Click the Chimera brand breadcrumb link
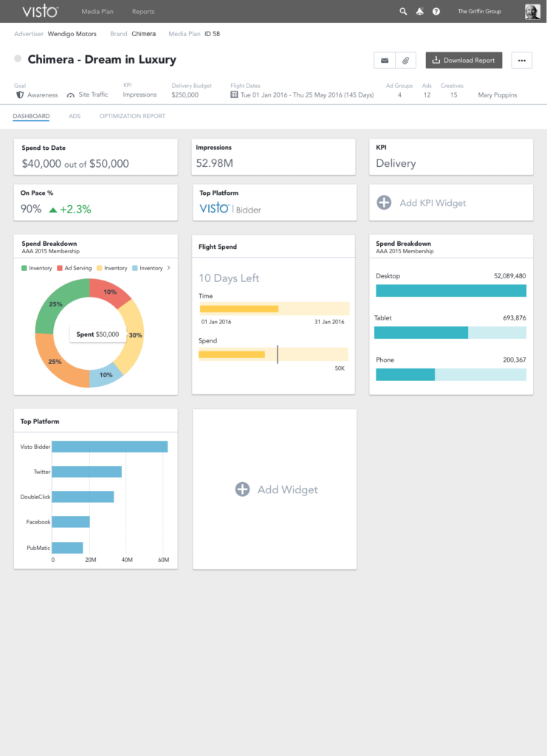 point(144,34)
